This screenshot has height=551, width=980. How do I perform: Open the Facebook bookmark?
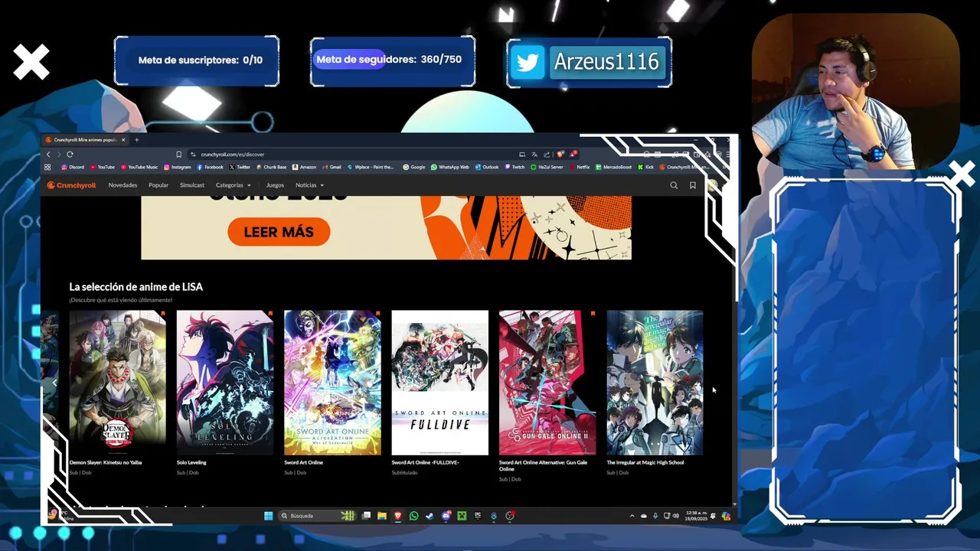[211, 167]
